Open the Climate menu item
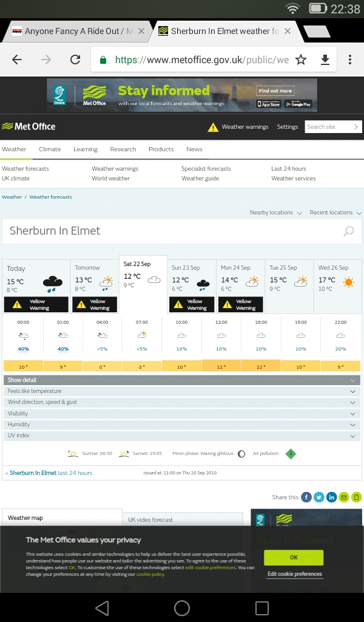Image resolution: width=364 pixels, height=622 pixels. pyautogui.click(x=50, y=149)
